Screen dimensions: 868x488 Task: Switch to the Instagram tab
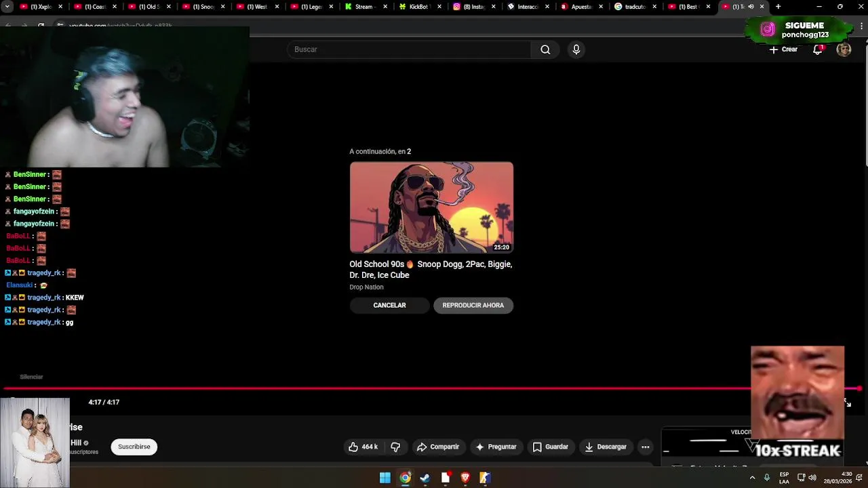tap(473, 7)
